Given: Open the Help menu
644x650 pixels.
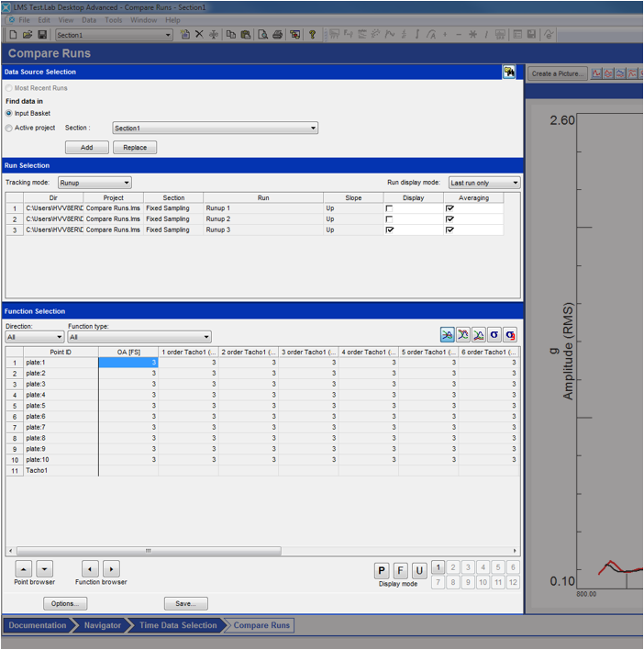Looking at the screenshot, I should 172,20.
